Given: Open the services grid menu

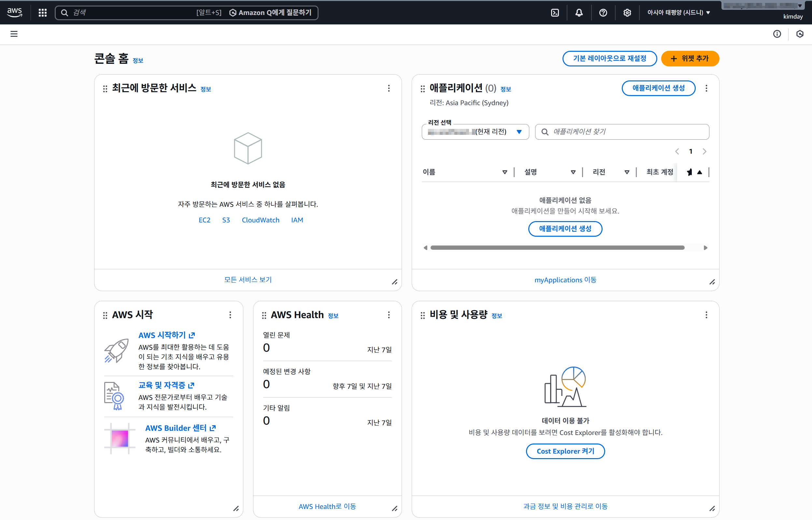Looking at the screenshot, I should click(43, 12).
